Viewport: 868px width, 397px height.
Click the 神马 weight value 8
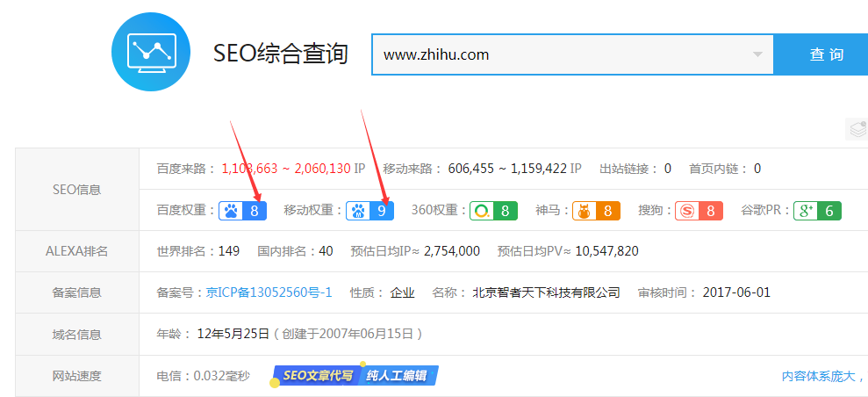tap(608, 211)
